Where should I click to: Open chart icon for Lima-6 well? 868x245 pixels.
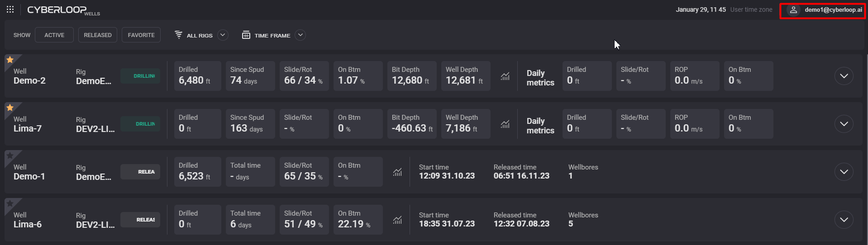(397, 220)
